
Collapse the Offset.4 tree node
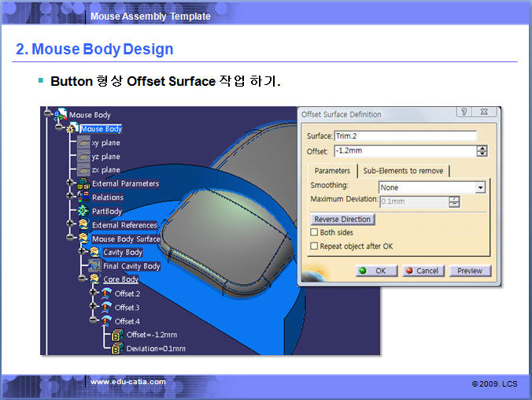pyautogui.click(x=94, y=320)
